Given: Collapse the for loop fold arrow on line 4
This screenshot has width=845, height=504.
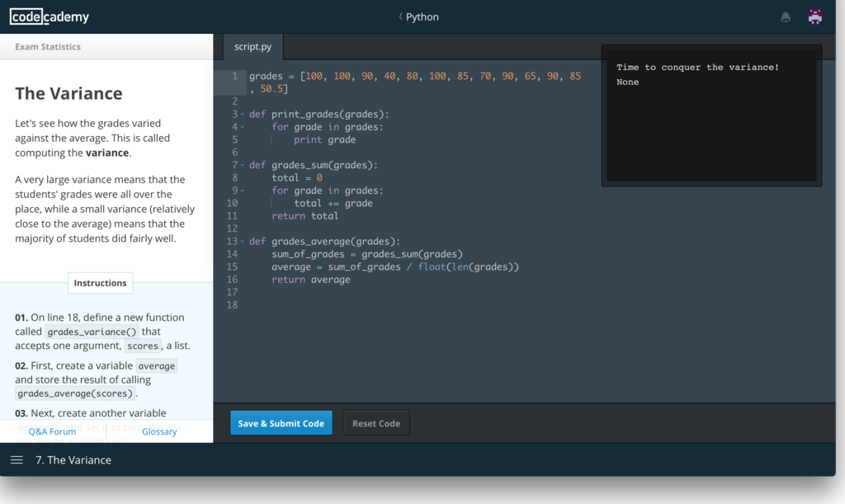Looking at the screenshot, I should (x=243, y=127).
